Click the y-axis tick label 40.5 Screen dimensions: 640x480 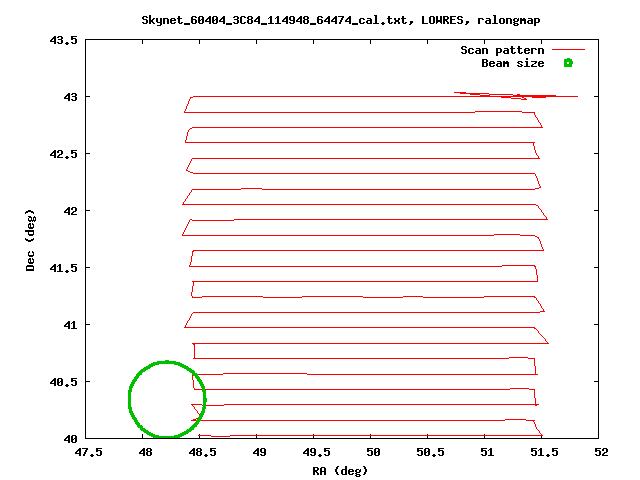(x=63, y=382)
